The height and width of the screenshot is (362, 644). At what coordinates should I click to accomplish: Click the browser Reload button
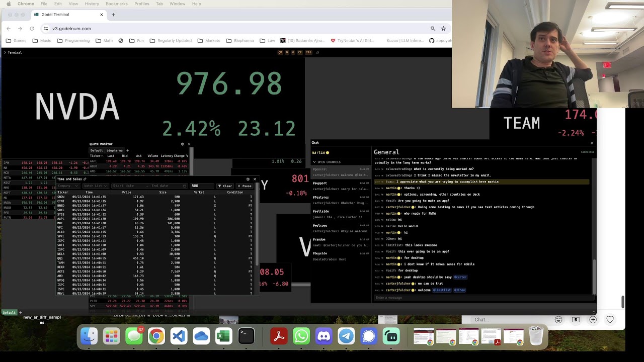(32, 29)
